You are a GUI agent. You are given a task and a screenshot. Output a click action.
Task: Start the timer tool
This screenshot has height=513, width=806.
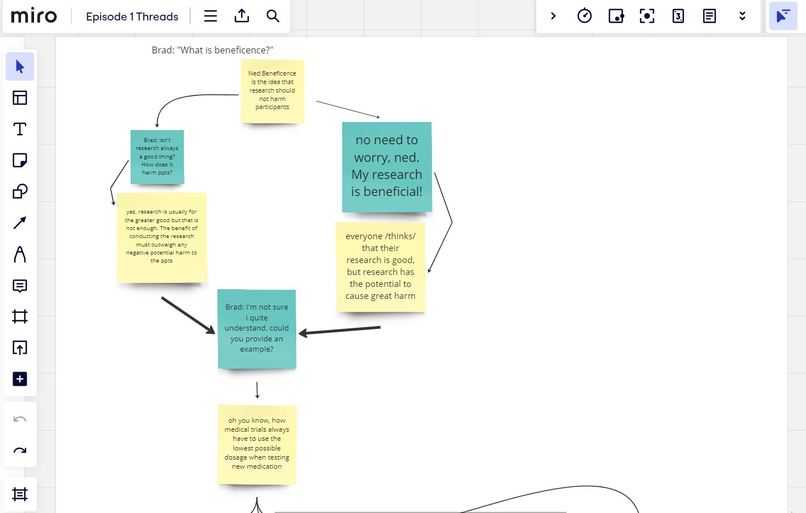584,16
